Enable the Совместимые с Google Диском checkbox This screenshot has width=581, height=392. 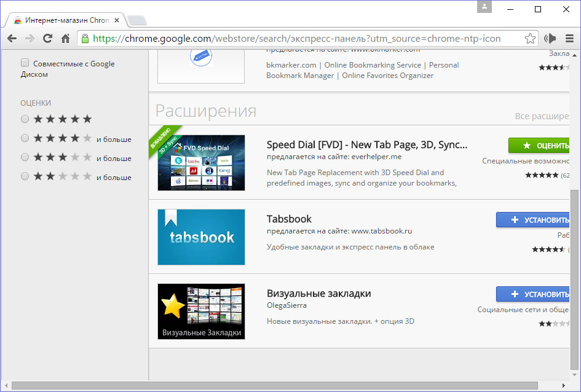pyautogui.click(x=25, y=63)
